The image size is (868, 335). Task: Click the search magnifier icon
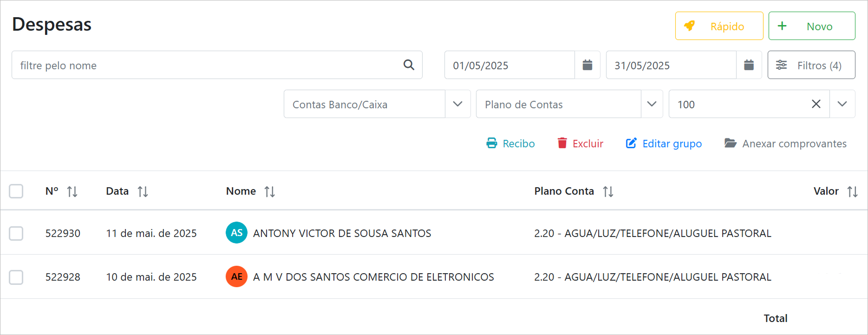pyautogui.click(x=409, y=65)
